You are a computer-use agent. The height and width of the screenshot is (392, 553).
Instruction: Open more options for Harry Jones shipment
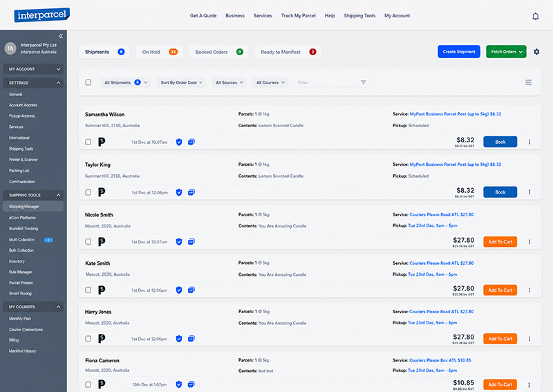[529, 339]
